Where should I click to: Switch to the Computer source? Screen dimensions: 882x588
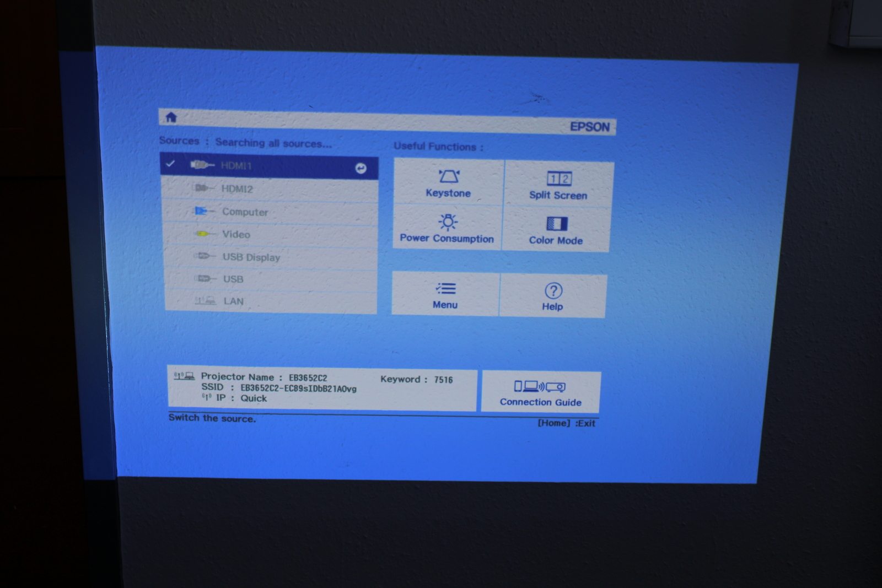pyautogui.click(x=244, y=212)
